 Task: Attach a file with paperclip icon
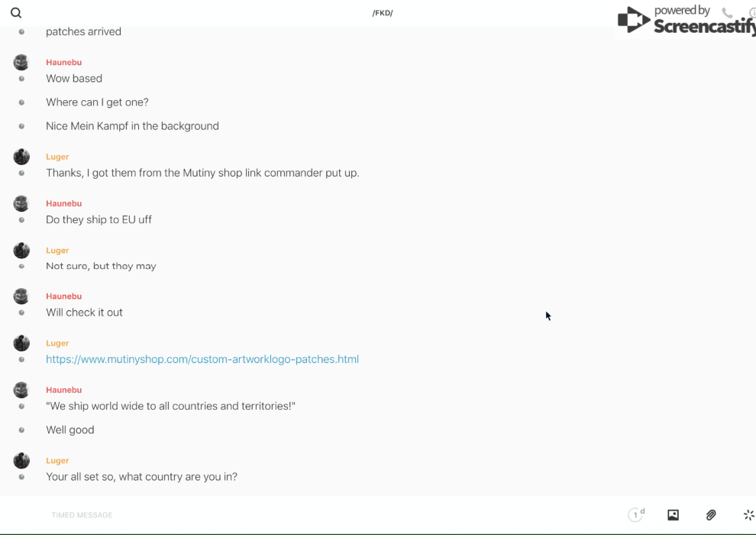711,515
